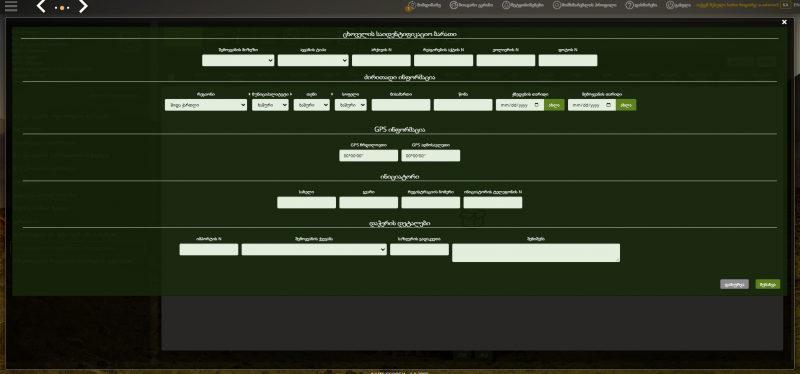Open calendar picker icon in second date field
Viewport: 800px width, 374px height.
tap(609, 105)
